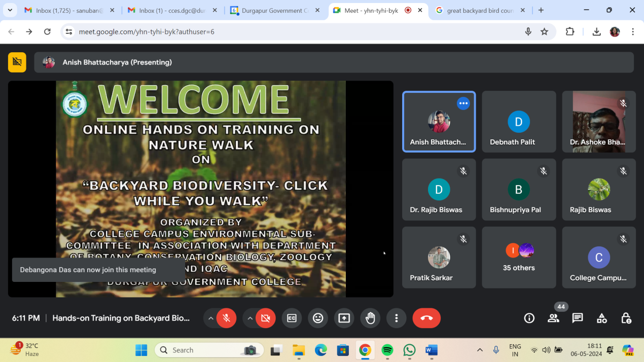Viewport: 644px width, 362px height.
Task: Open the meeting details info icon
Action: tap(529, 318)
